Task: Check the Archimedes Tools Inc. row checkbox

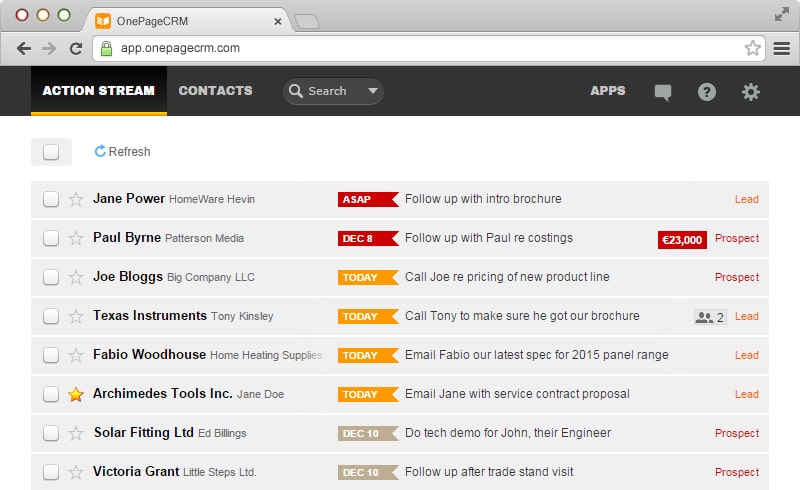Action: [51, 394]
